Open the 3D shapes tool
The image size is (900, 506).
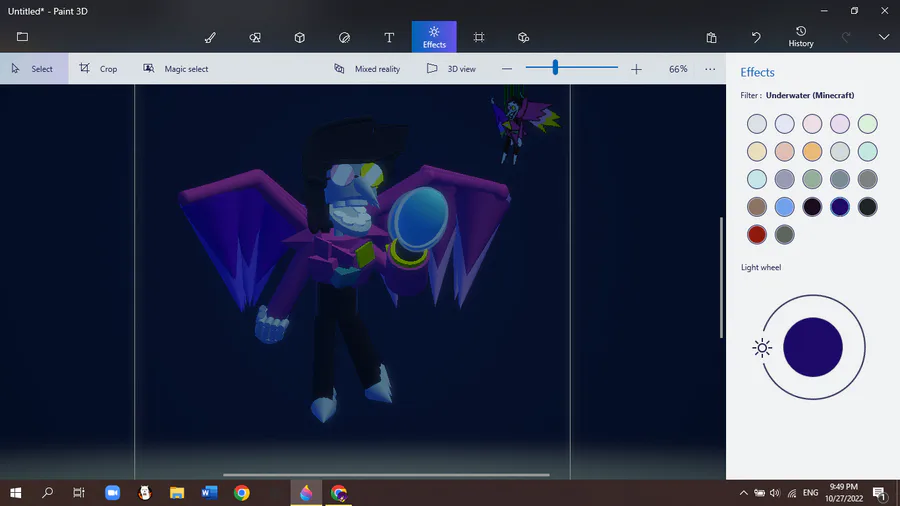300,37
